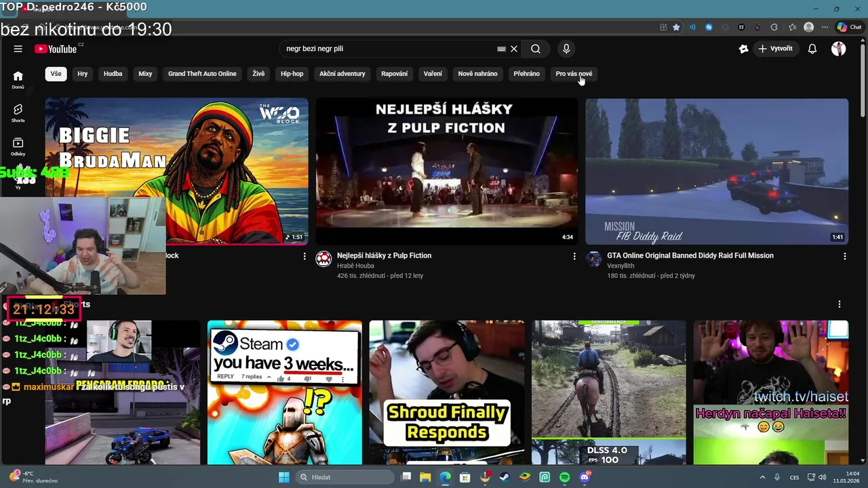Open the taskbar volume control
Viewport: 868px width, 488px height.
click(x=822, y=477)
